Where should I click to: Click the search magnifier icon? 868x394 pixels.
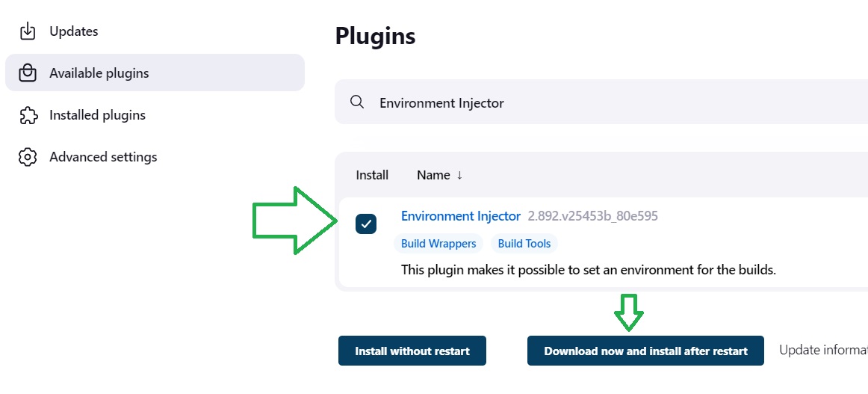tap(357, 102)
